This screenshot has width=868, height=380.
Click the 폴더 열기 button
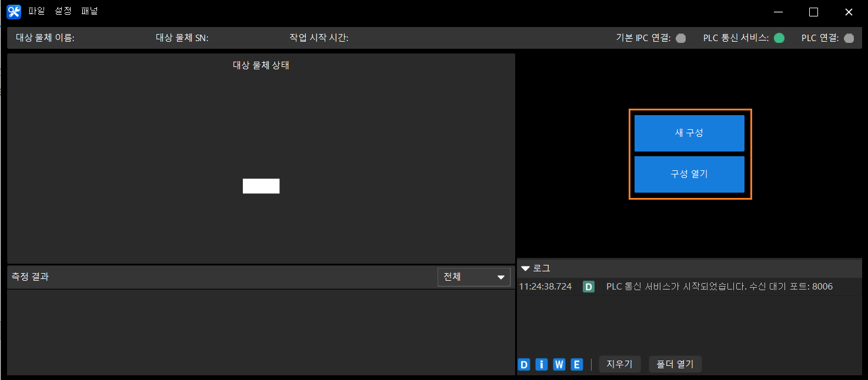(x=675, y=364)
